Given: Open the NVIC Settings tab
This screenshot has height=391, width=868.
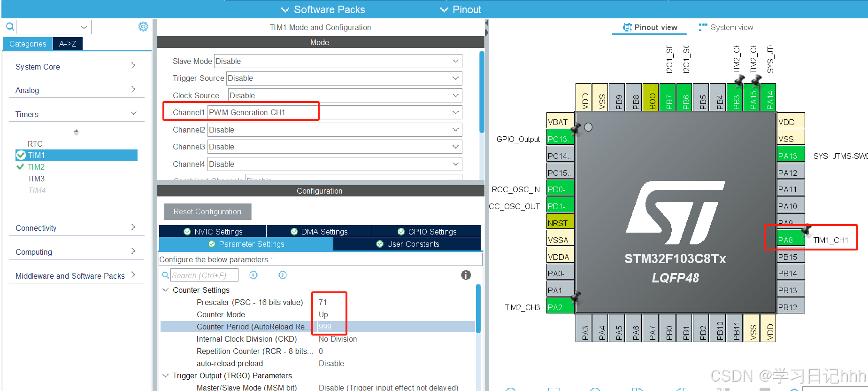Looking at the screenshot, I should (x=213, y=231).
